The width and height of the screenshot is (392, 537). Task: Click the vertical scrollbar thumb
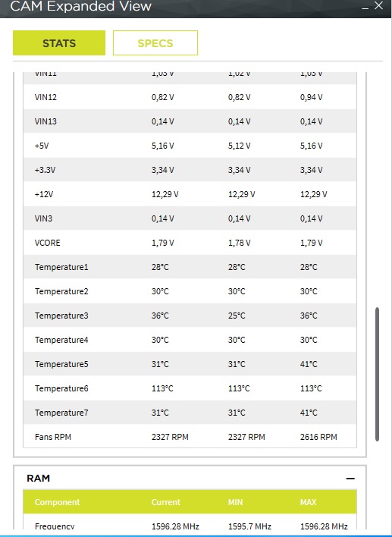point(378,374)
